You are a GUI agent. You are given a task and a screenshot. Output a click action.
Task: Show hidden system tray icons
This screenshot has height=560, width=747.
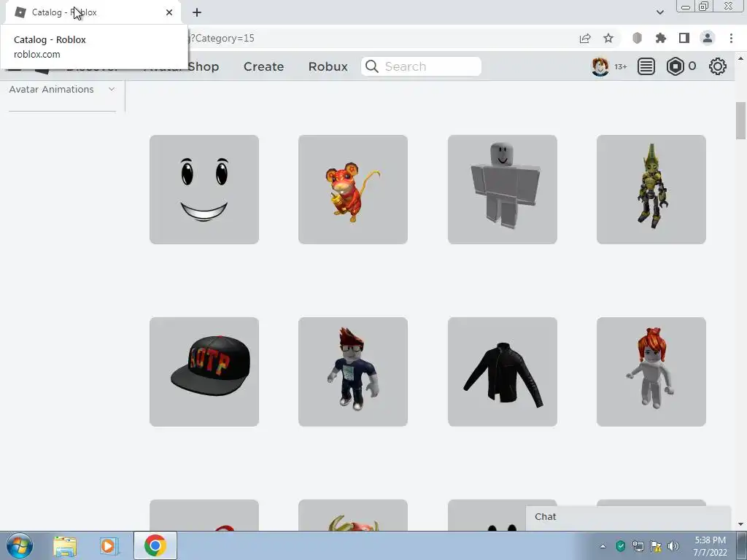[x=603, y=546]
